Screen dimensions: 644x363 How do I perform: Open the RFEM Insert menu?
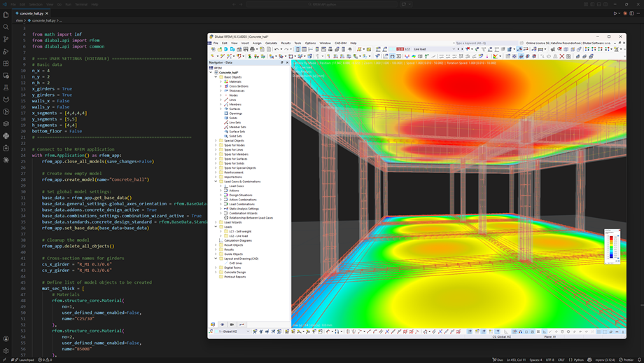(245, 43)
